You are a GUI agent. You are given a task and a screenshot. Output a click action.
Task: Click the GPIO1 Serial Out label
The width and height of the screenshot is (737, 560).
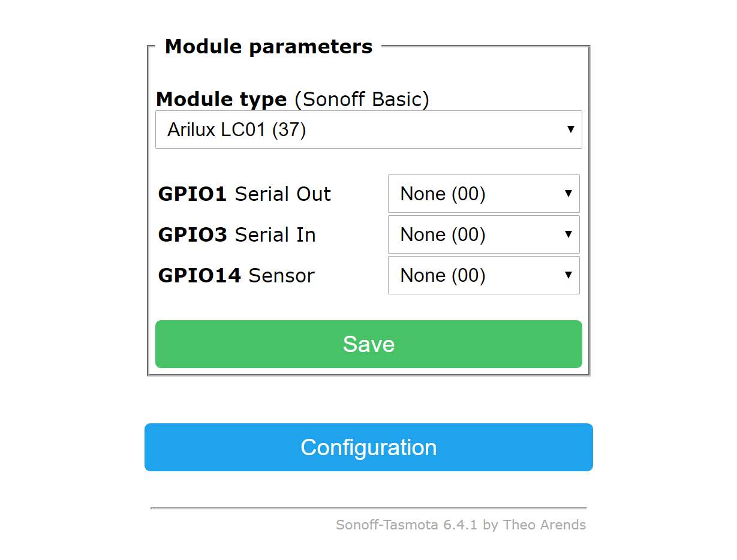pos(244,194)
